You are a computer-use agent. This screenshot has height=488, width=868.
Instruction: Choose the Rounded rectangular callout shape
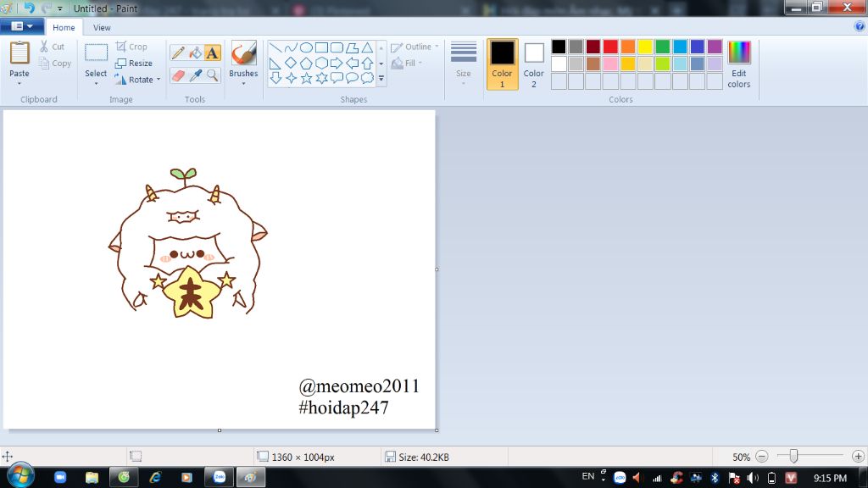pyautogui.click(x=337, y=78)
